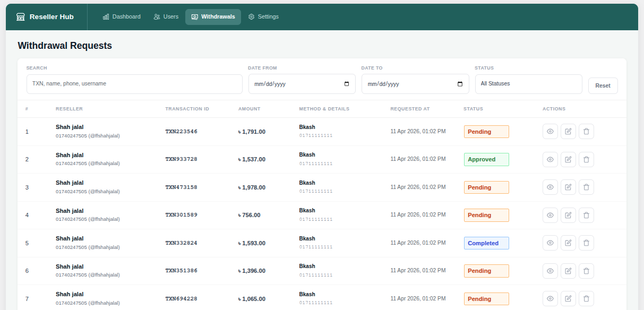The width and height of the screenshot is (644, 310).
Task: Click the Reset filters button
Action: pyautogui.click(x=603, y=85)
